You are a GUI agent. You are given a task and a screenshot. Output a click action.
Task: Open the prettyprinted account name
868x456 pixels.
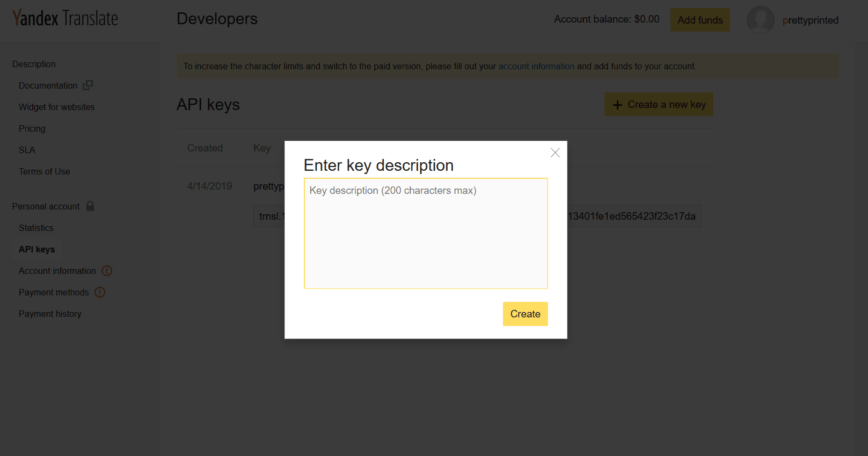[x=810, y=20]
